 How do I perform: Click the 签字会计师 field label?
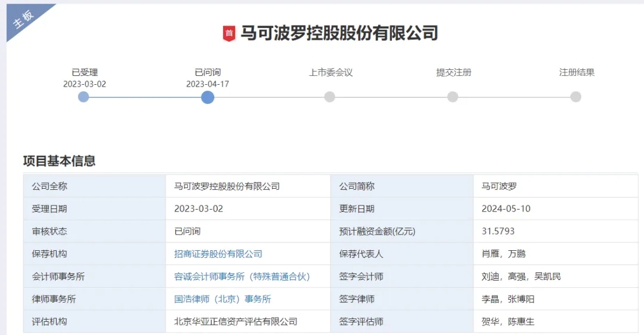361,276
